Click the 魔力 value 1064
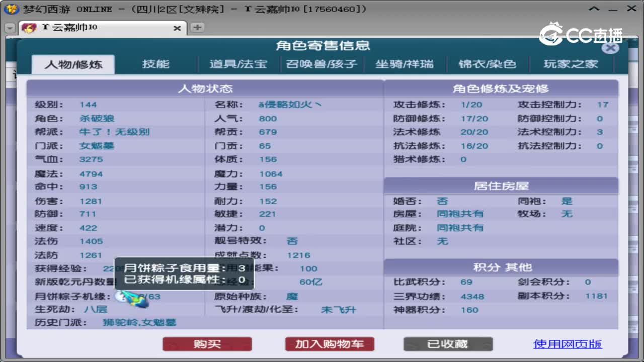644x362 pixels. pyautogui.click(x=271, y=173)
